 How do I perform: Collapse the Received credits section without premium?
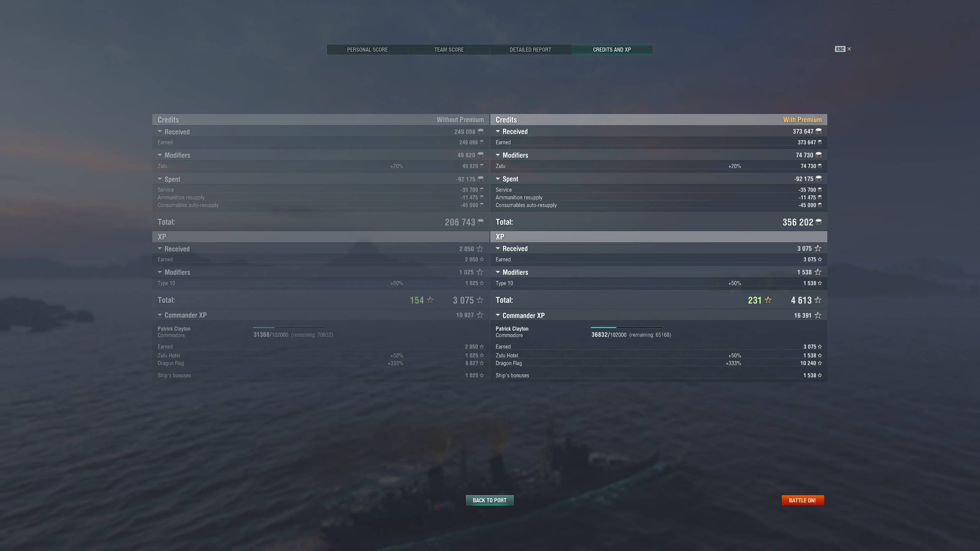[x=160, y=132]
